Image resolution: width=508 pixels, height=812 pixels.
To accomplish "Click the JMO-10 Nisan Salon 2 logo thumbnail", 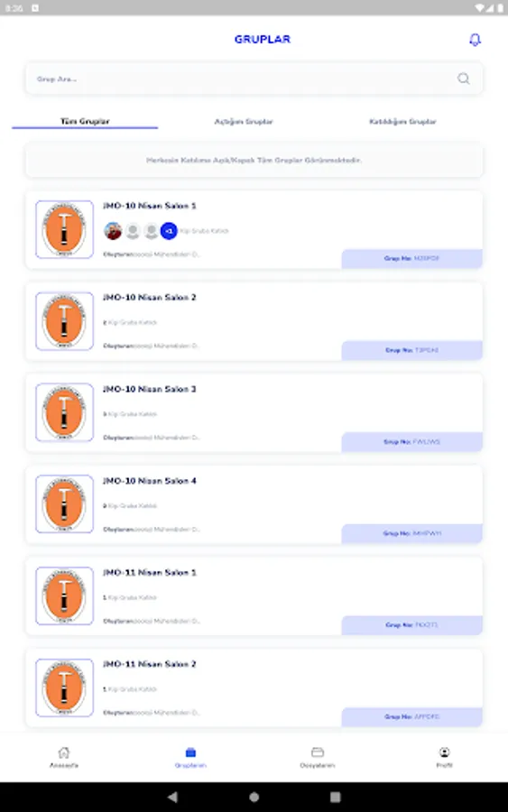I will point(64,321).
